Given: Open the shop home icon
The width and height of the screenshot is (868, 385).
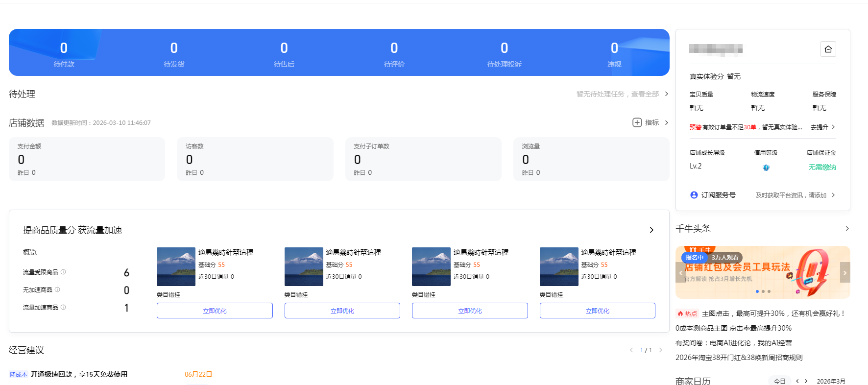Looking at the screenshot, I should (x=828, y=49).
